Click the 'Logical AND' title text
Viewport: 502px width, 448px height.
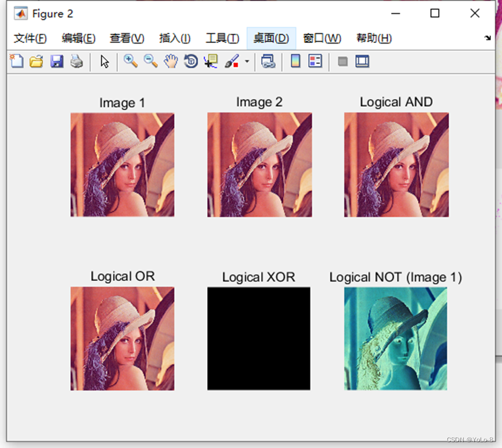point(396,103)
